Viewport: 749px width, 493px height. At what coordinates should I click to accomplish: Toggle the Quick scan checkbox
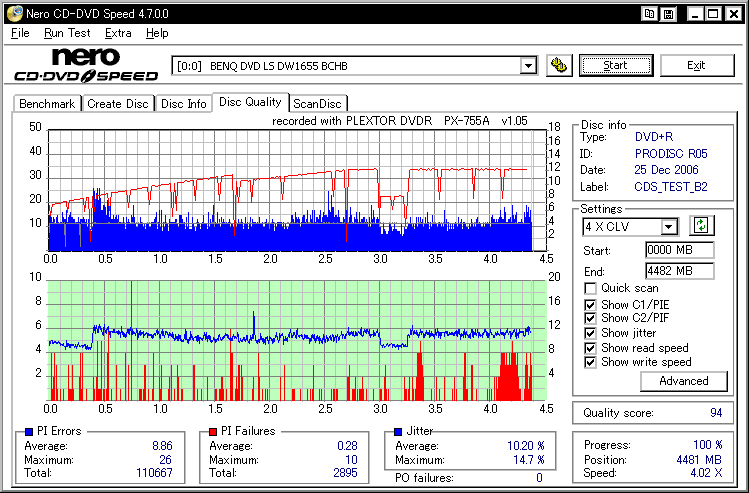[x=590, y=289]
